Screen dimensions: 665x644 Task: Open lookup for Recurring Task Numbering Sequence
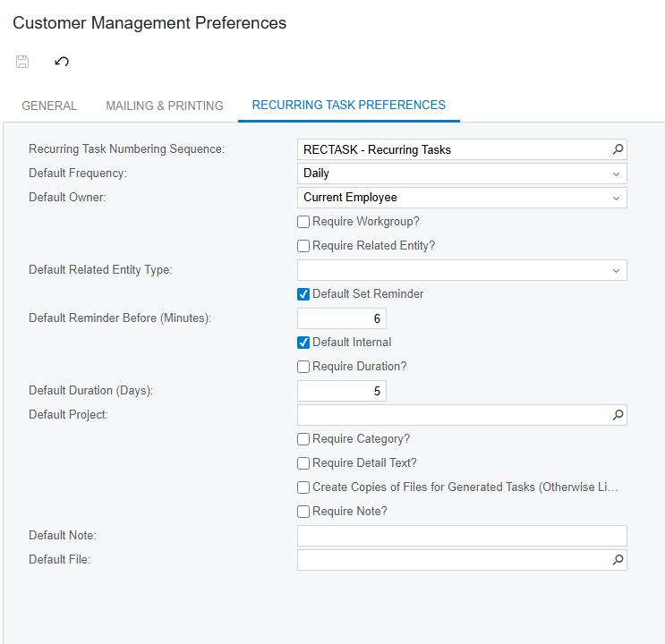click(618, 149)
